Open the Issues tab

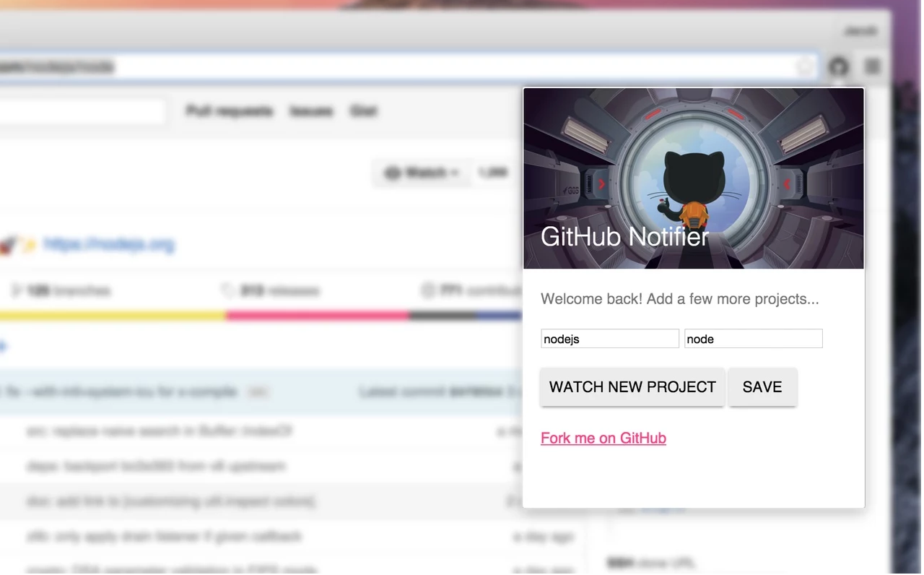coord(311,111)
